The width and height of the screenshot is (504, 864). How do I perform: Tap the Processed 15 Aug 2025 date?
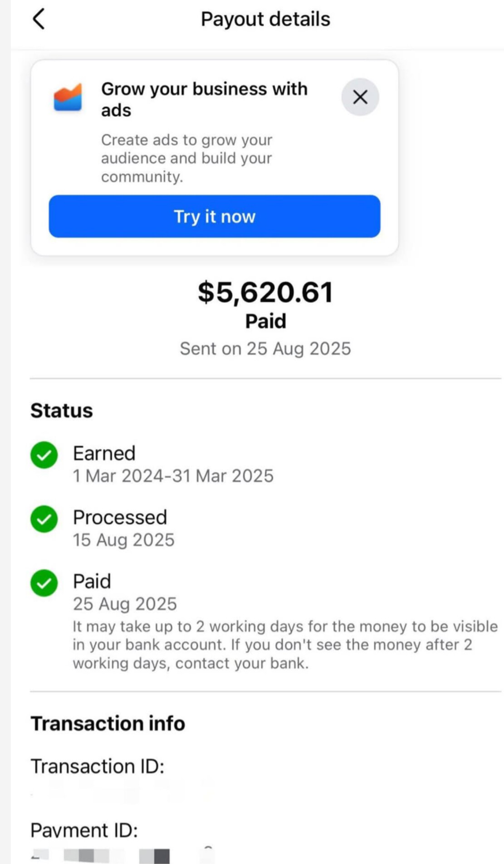coord(123,540)
